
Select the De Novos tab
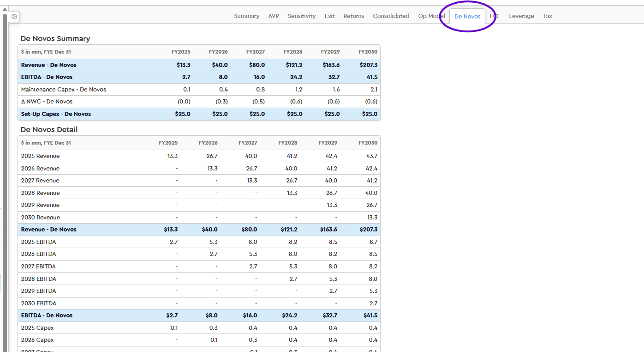(467, 17)
